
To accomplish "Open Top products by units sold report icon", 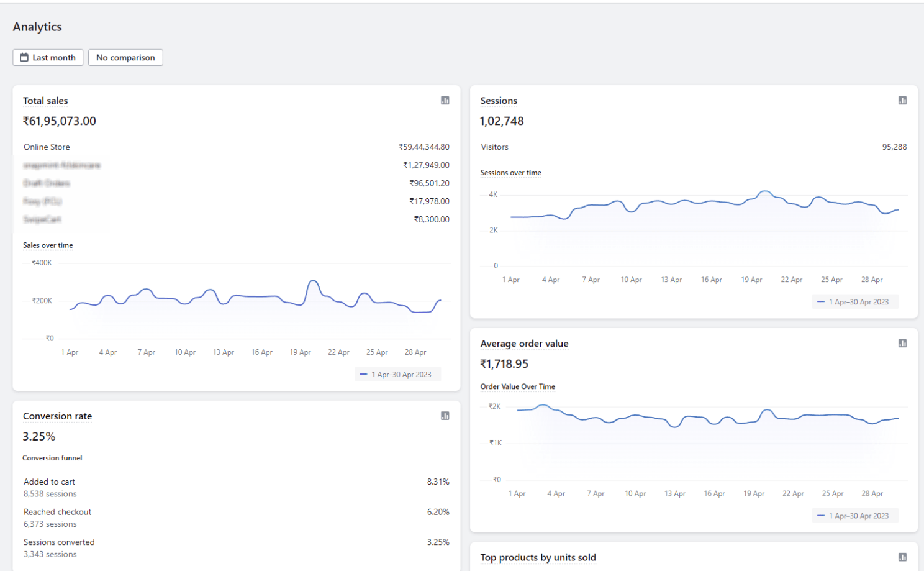I will click(902, 557).
